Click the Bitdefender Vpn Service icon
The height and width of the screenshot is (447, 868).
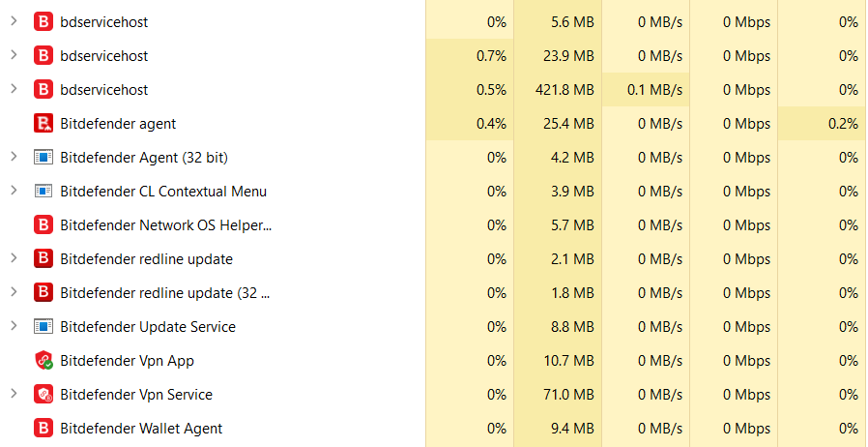tap(43, 395)
